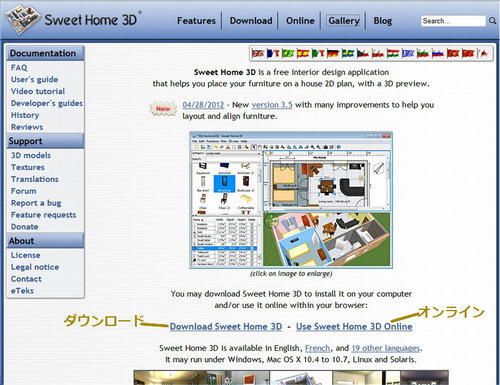Click the search magnifier icon
The width and height of the screenshot is (500, 385).
492,21
